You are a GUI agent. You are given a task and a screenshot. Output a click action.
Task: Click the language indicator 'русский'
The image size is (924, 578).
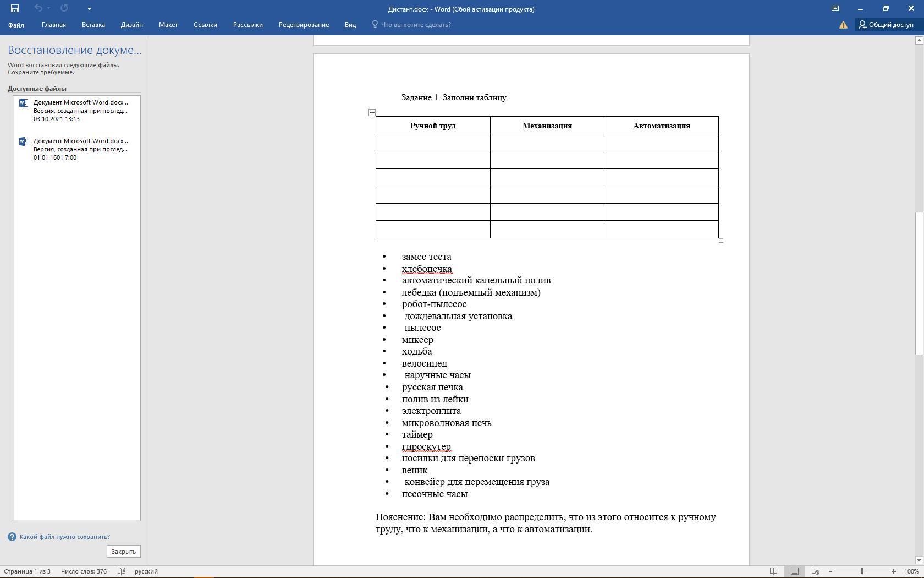point(146,571)
